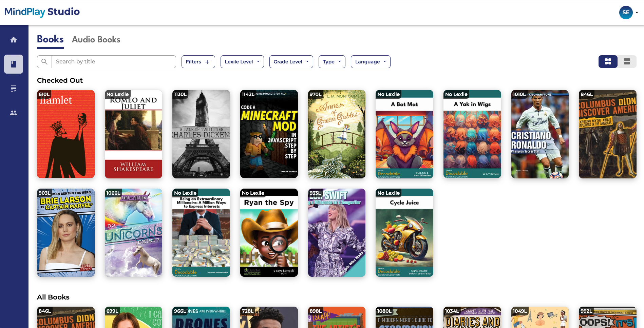This screenshot has width=644, height=328.
Task: Click the Checked Out section heading
Action: pos(60,80)
